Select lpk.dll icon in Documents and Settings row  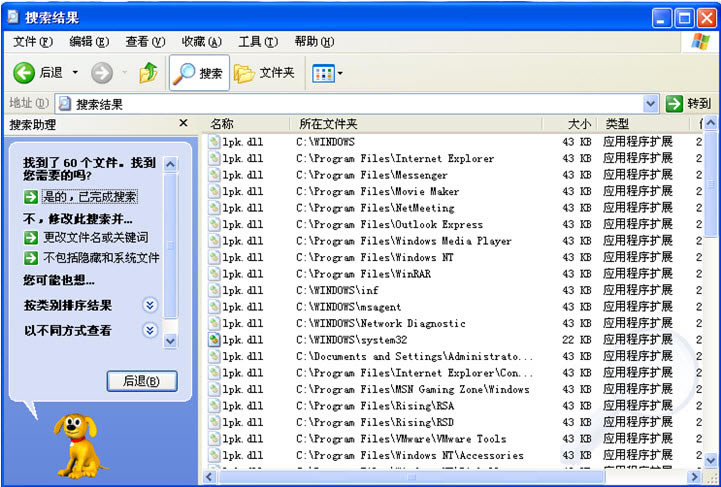pyautogui.click(x=214, y=356)
